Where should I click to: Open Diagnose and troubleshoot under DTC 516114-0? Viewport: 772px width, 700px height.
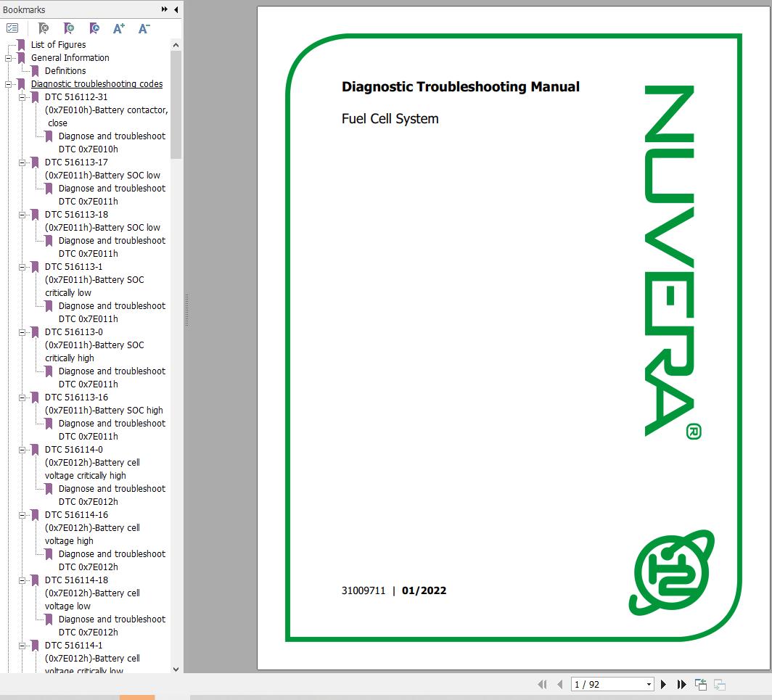point(112,495)
